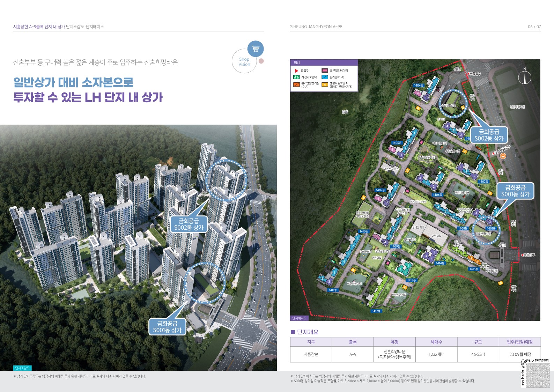Click the '유형' table header
Screen dimensions: 554x392
tap(394, 342)
